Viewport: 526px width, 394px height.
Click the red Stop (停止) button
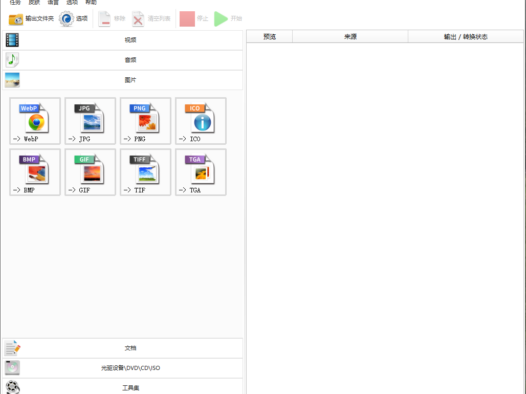point(194,19)
